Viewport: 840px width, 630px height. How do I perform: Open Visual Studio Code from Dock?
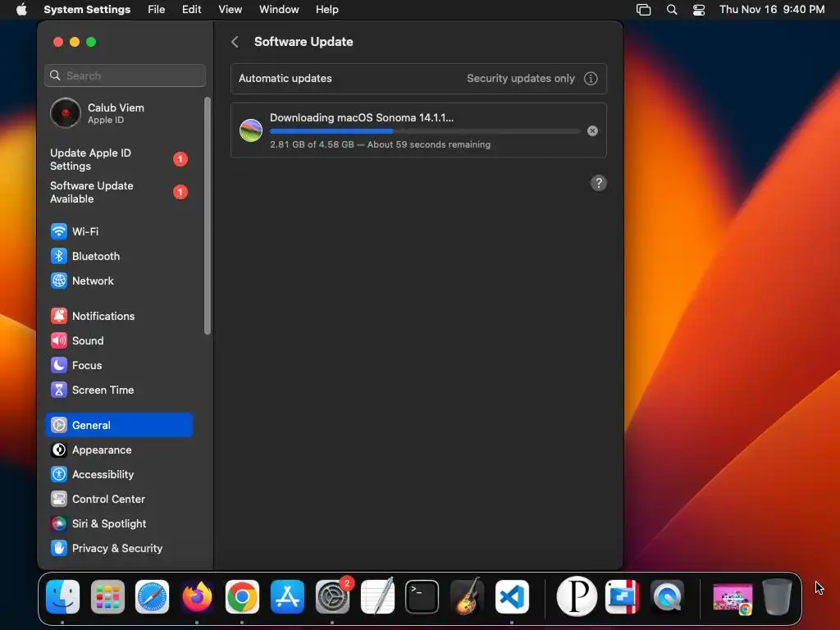click(512, 597)
